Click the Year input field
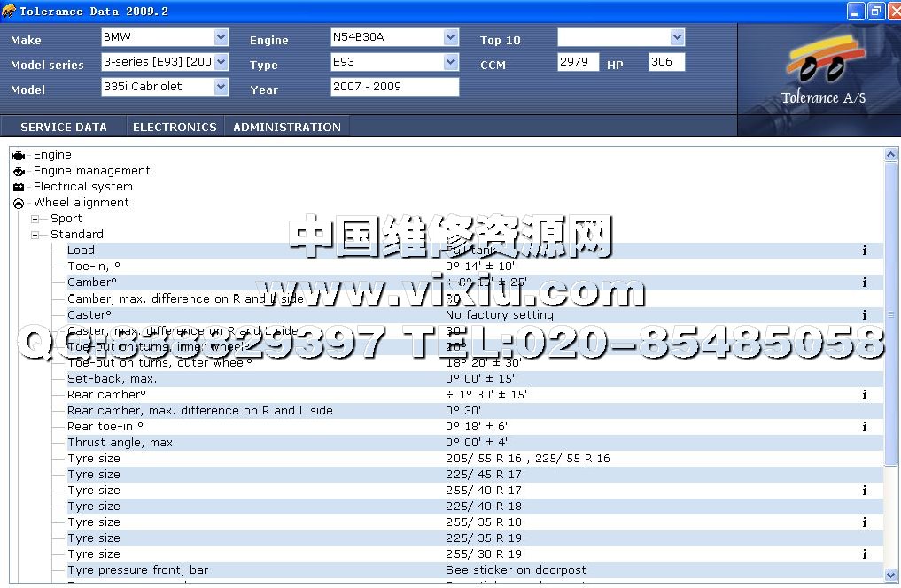901x588 pixels. (x=394, y=87)
